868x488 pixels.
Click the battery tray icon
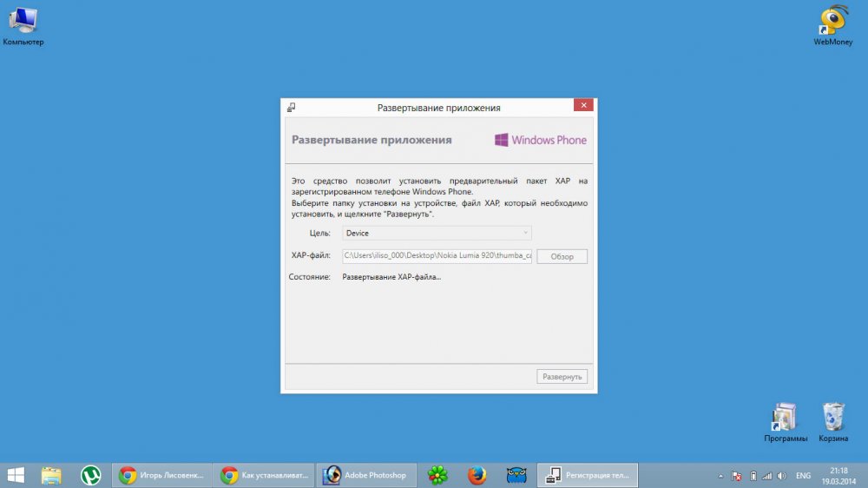tap(753, 476)
